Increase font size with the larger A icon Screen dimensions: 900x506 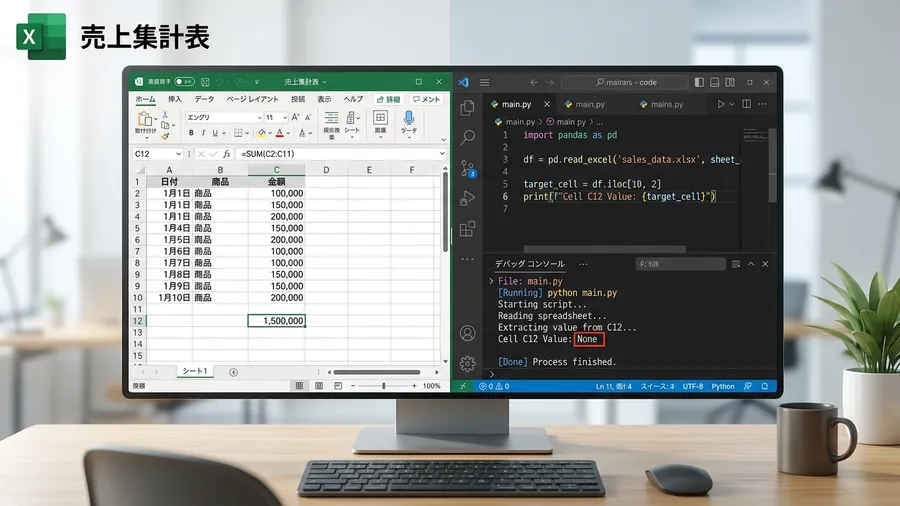[295, 117]
